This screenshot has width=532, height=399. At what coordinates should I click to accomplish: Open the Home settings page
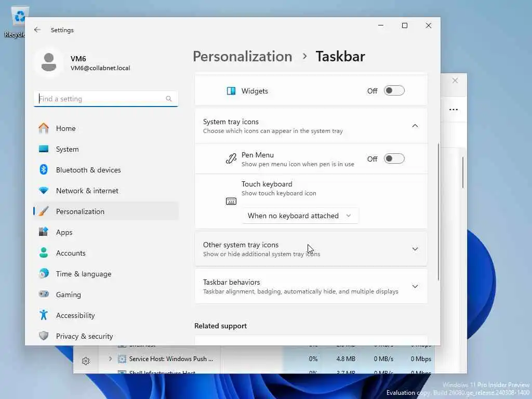point(106,128)
